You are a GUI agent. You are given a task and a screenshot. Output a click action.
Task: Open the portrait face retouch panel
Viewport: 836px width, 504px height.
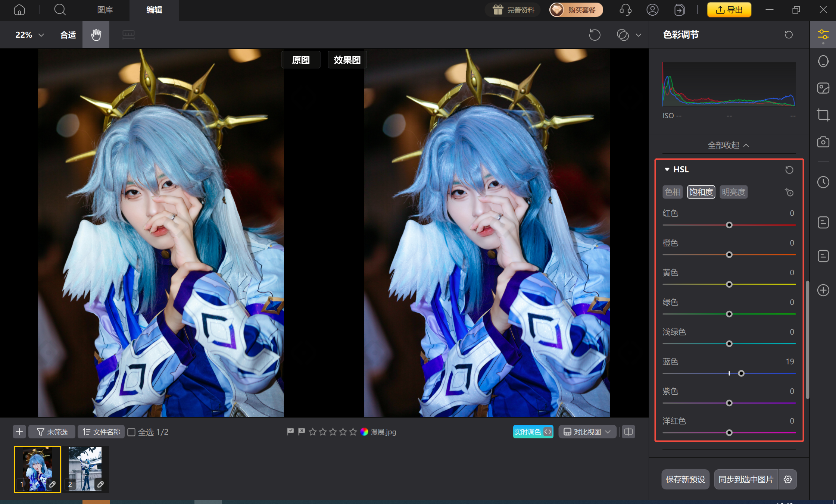pyautogui.click(x=823, y=61)
